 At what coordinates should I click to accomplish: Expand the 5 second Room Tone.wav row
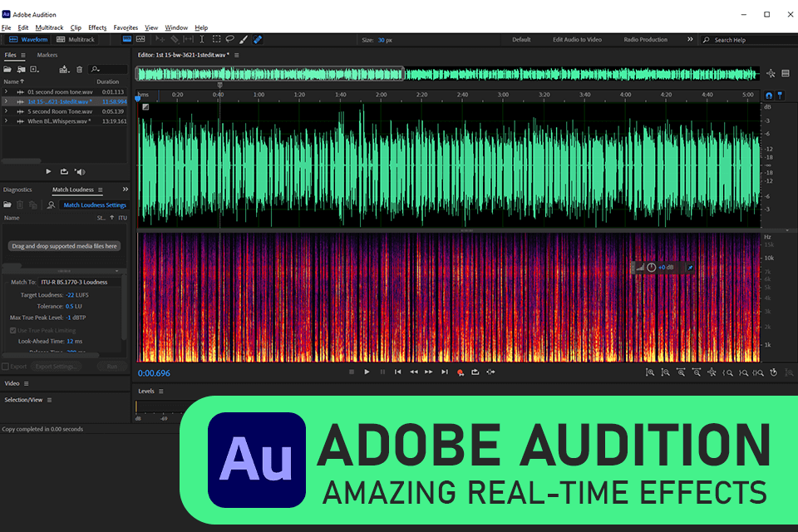(6, 111)
